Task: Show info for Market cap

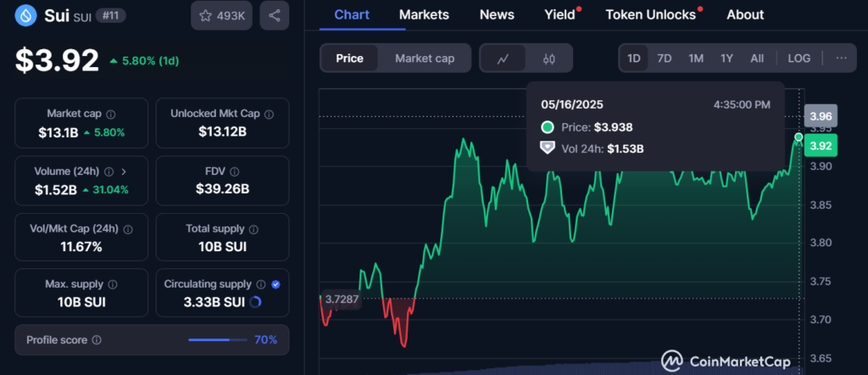Action: [111, 114]
